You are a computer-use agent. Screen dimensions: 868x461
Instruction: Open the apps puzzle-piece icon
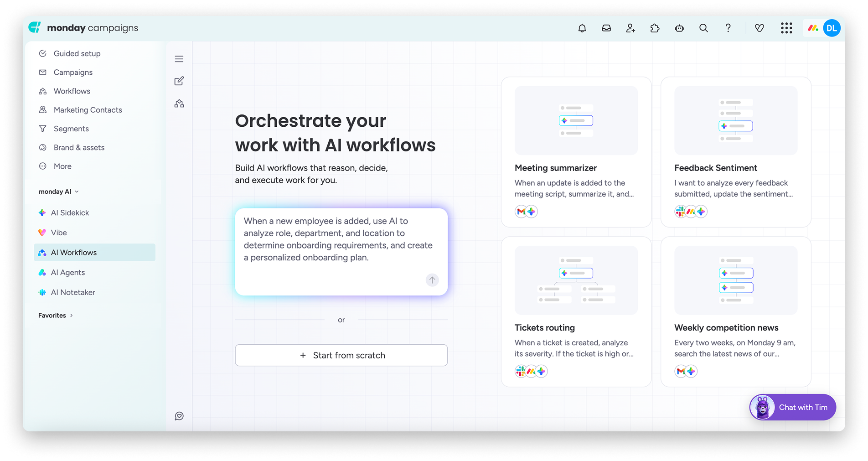[655, 28]
